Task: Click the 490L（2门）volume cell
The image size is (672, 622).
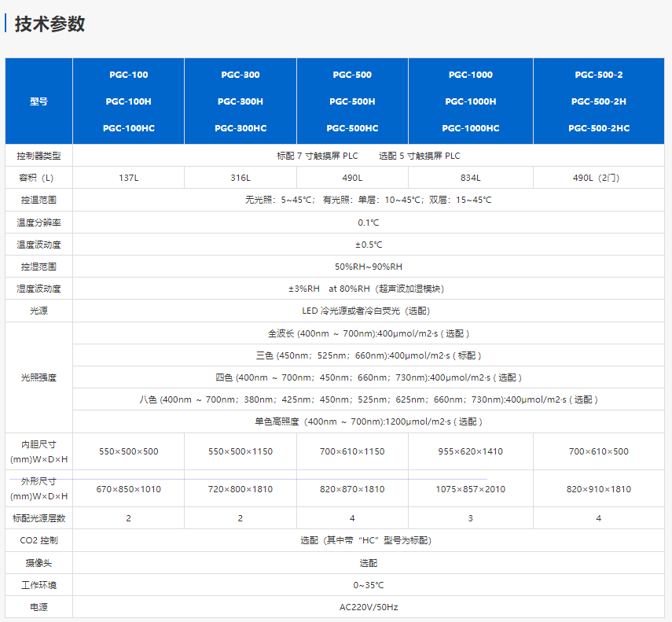Action: [598, 178]
